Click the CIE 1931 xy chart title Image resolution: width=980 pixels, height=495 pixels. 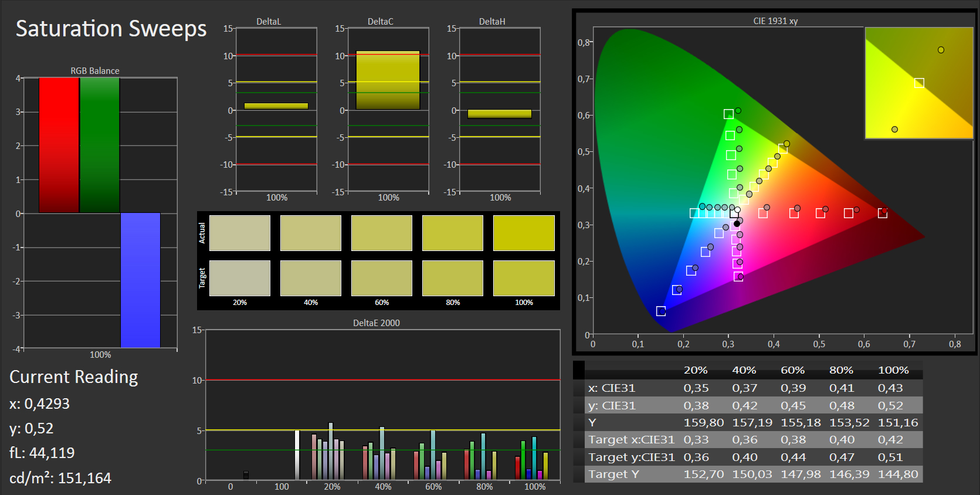point(775,21)
